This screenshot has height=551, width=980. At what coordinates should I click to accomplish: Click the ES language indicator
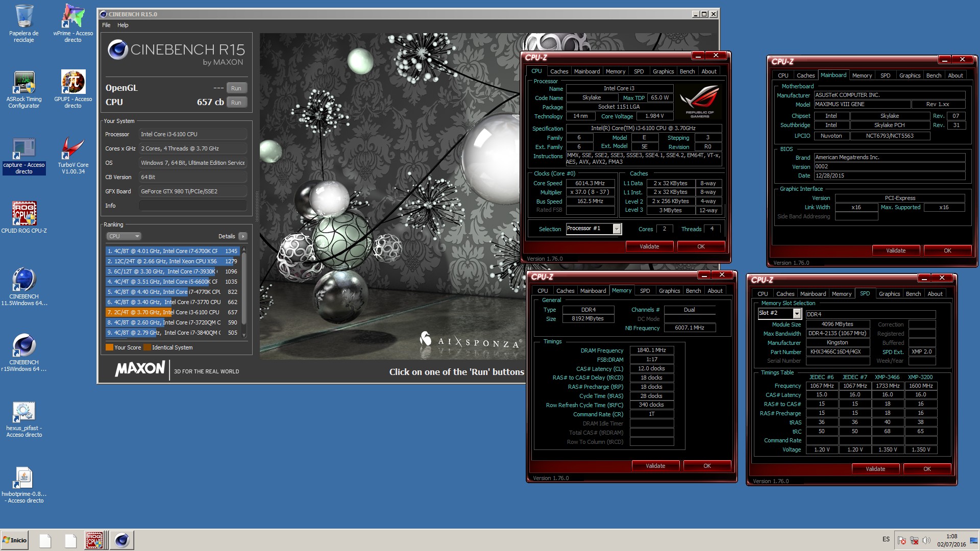tap(886, 539)
